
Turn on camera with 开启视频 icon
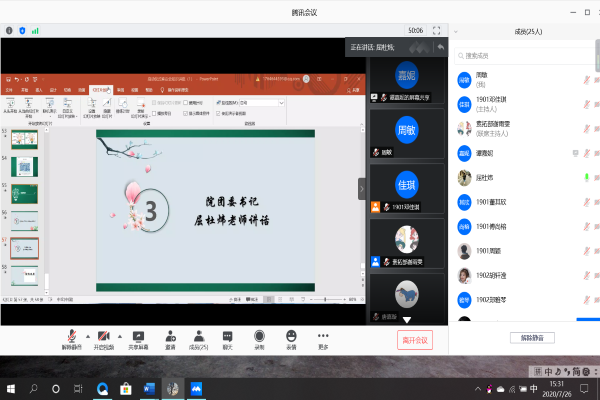click(x=104, y=337)
